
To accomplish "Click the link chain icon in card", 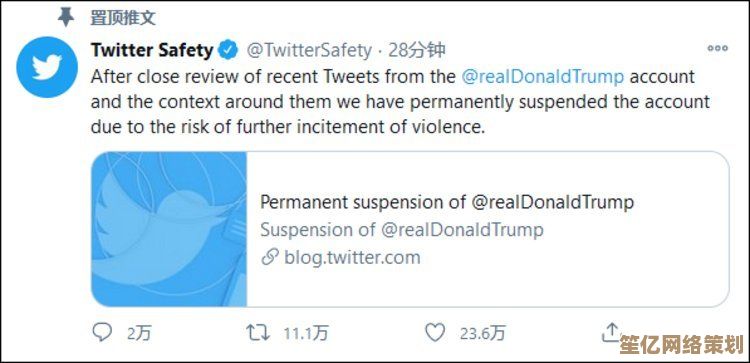I will point(270,258).
